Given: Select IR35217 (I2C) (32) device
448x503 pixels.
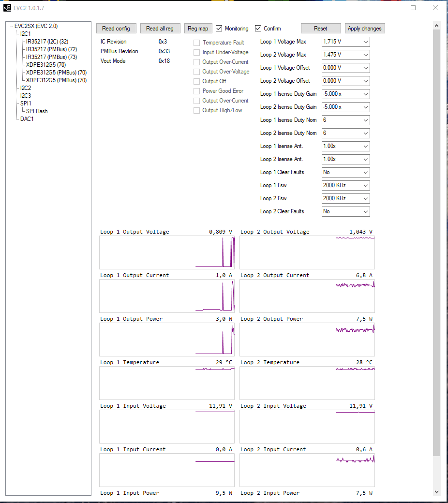Looking at the screenshot, I should coord(47,42).
